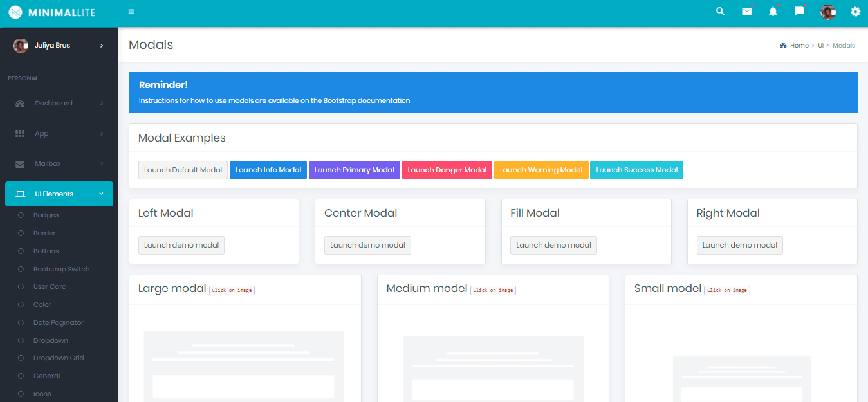868x402 pixels.
Task: Click the circle bullet beside Dropdown
Action: (x=21, y=341)
